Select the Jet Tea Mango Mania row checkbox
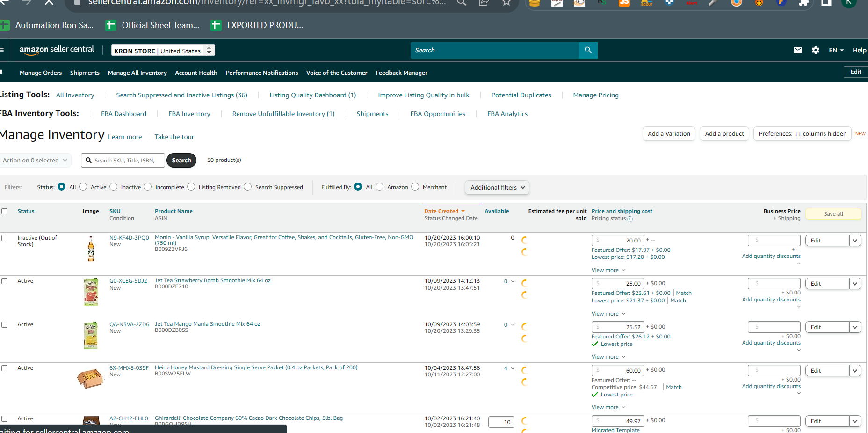Screen dimensions: 868x433 (x=5, y=324)
